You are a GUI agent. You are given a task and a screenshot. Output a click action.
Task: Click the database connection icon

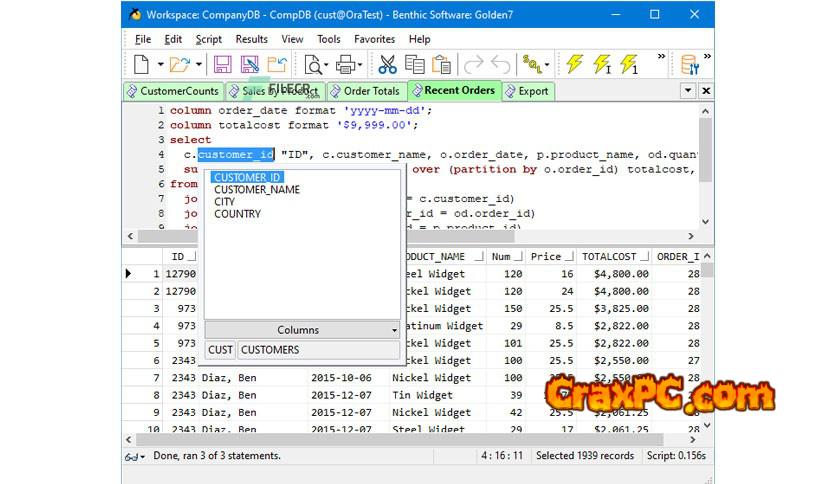pos(690,65)
